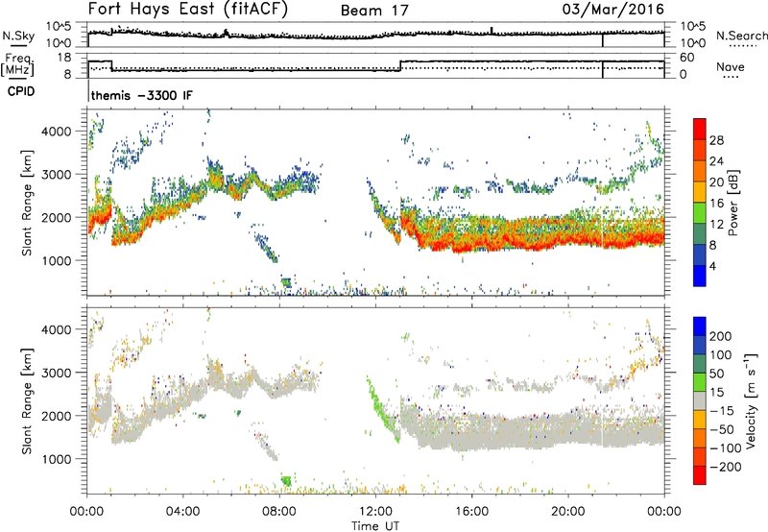Click the light green Power colorbar segment
This screenshot has height=532, width=768.
click(700, 212)
